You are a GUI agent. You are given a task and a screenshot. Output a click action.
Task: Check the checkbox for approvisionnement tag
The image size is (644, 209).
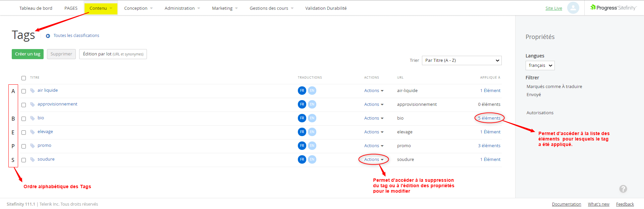point(24,105)
